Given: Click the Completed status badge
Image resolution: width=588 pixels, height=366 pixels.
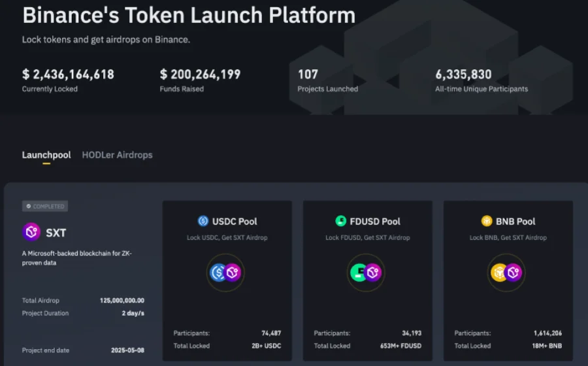Looking at the screenshot, I should pyautogui.click(x=45, y=207).
